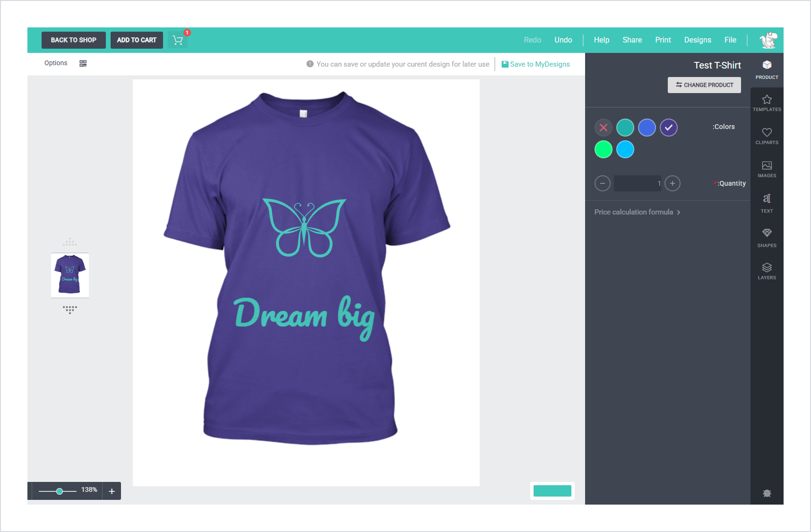Click the red X color swatch
The height and width of the screenshot is (532, 811).
603,128
